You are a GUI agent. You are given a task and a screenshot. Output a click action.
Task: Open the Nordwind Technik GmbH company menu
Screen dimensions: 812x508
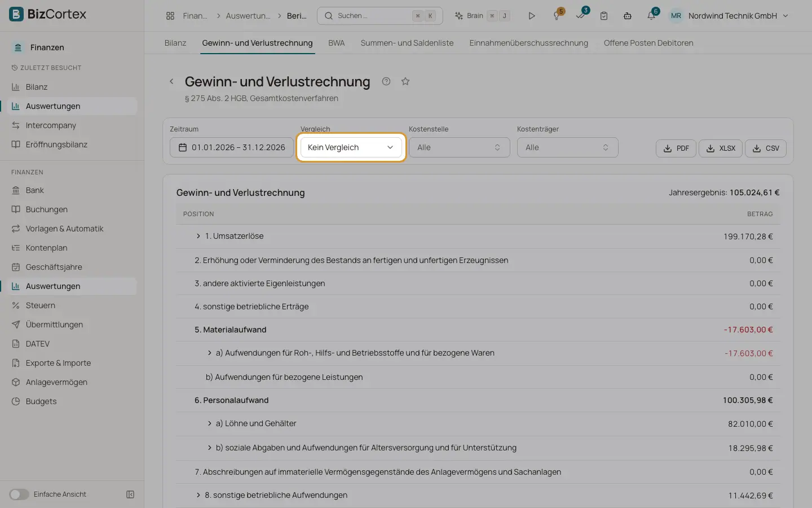729,16
